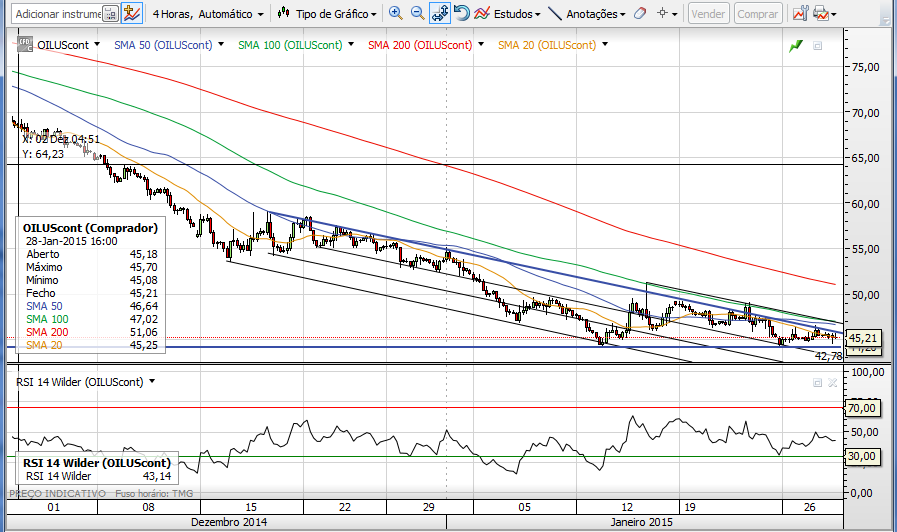The image size is (897, 532).
Task: Click the RSI 70,00 level marker
Action: coord(862,408)
